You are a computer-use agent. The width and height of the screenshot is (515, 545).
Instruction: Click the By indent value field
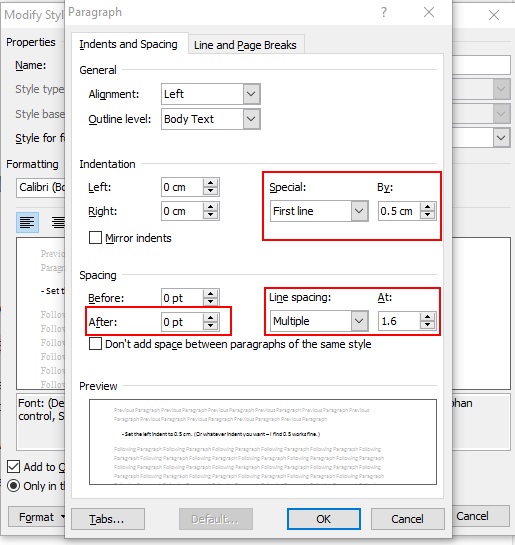point(399,211)
